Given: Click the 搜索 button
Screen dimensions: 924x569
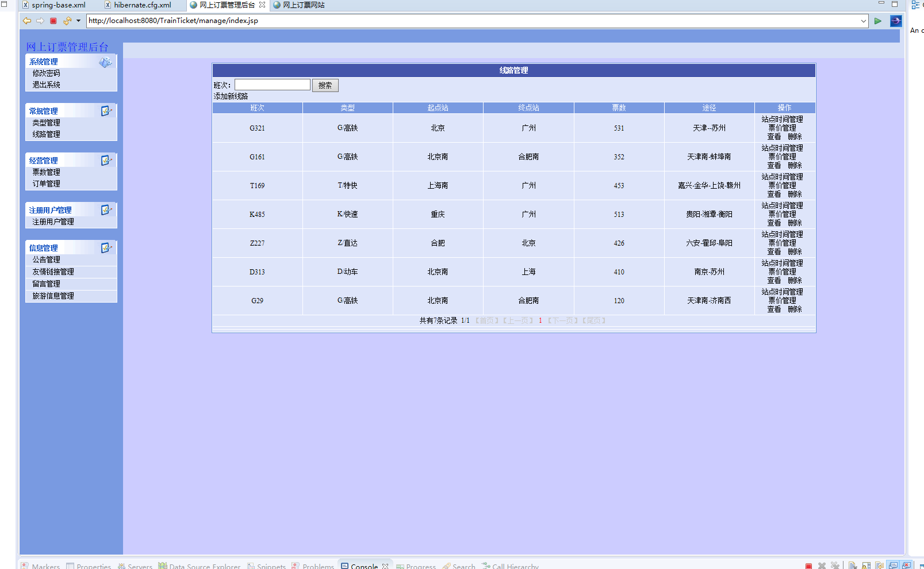Looking at the screenshot, I should 325,85.
